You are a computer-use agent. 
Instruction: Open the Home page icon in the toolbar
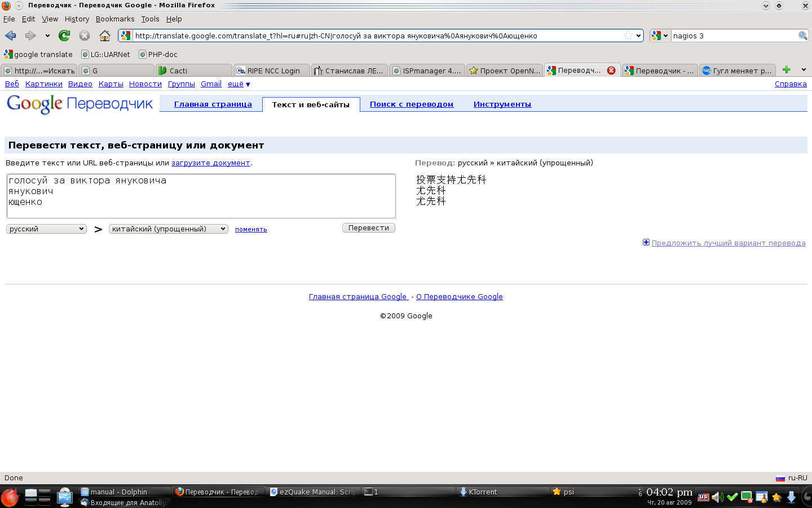coord(105,36)
